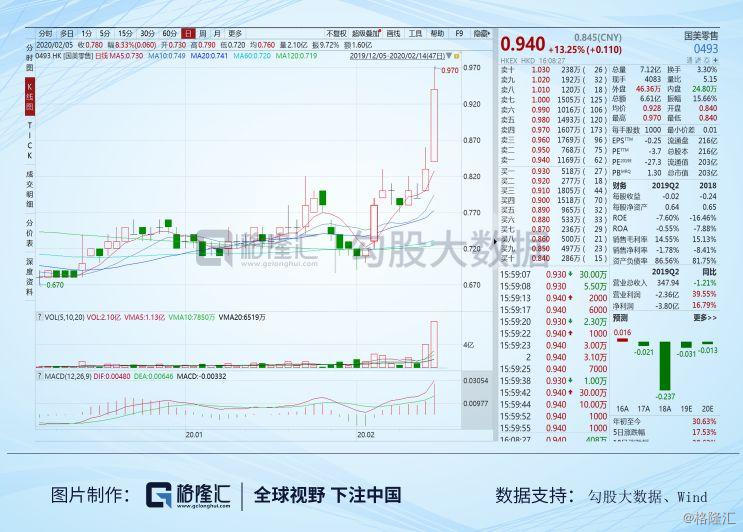
Task: Open the 画线 drawing tool
Action: (392, 33)
